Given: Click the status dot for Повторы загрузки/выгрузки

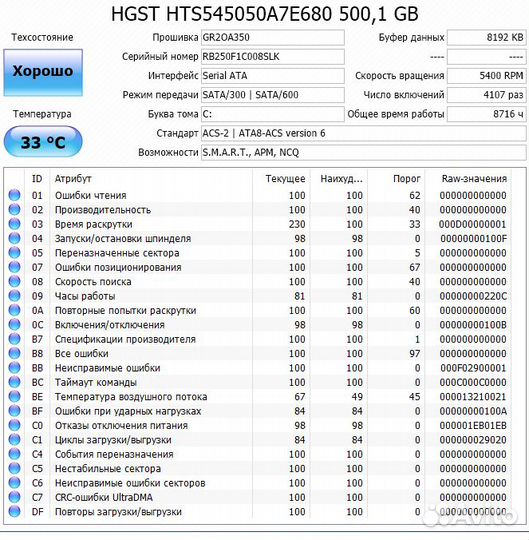Looking at the screenshot, I should click(x=14, y=511).
